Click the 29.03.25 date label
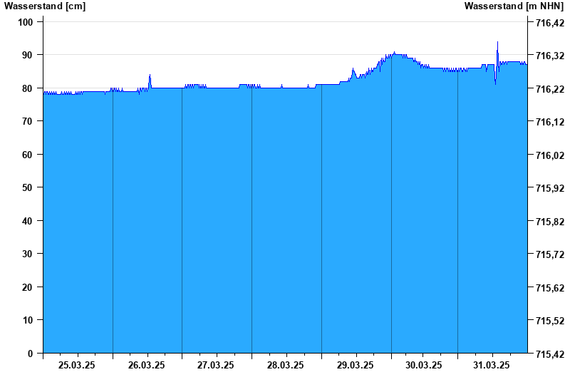570x392 pixels. (355, 366)
